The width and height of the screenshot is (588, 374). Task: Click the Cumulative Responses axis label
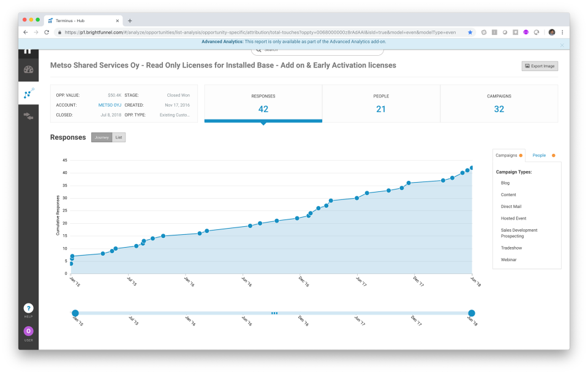58,216
